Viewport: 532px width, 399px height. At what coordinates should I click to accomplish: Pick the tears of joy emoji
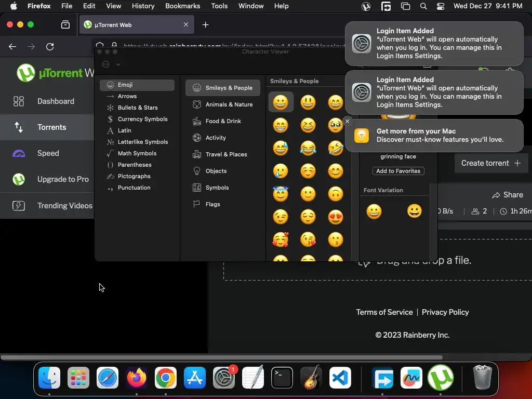tap(308, 148)
